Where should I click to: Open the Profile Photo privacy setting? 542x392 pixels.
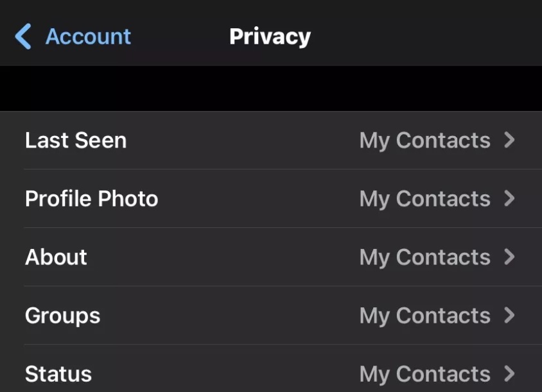[x=271, y=199]
